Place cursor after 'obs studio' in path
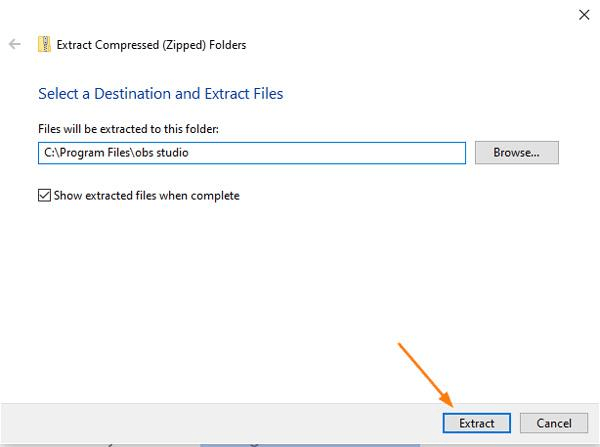The width and height of the screenshot is (600, 447). click(x=189, y=153)
